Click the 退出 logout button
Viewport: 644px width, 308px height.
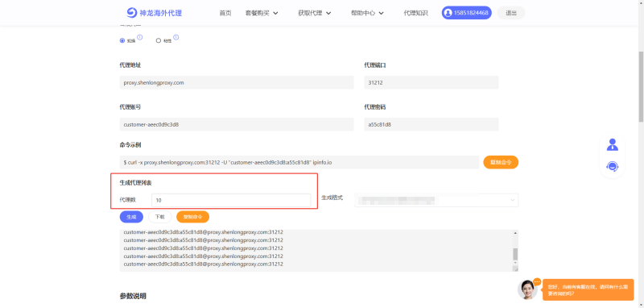[x=511, y=13]
